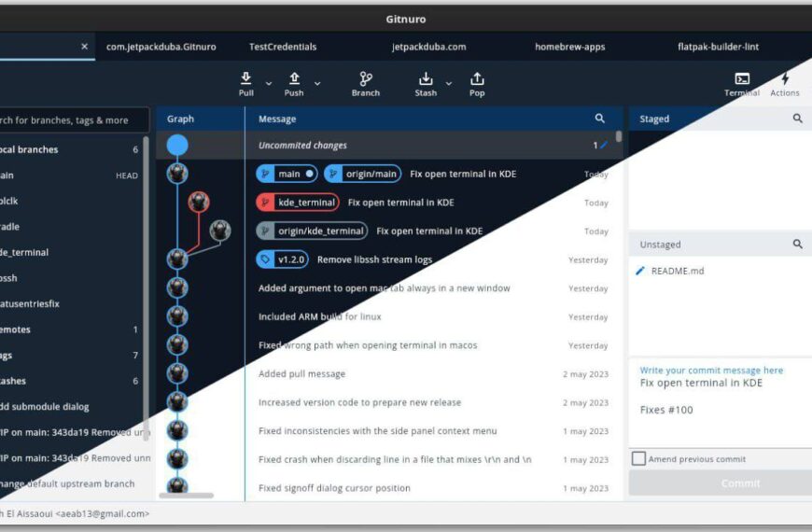Search staged files magnifier icon
Image resolution: width=812 pixels, height=532 pixels.
(797, 119)
